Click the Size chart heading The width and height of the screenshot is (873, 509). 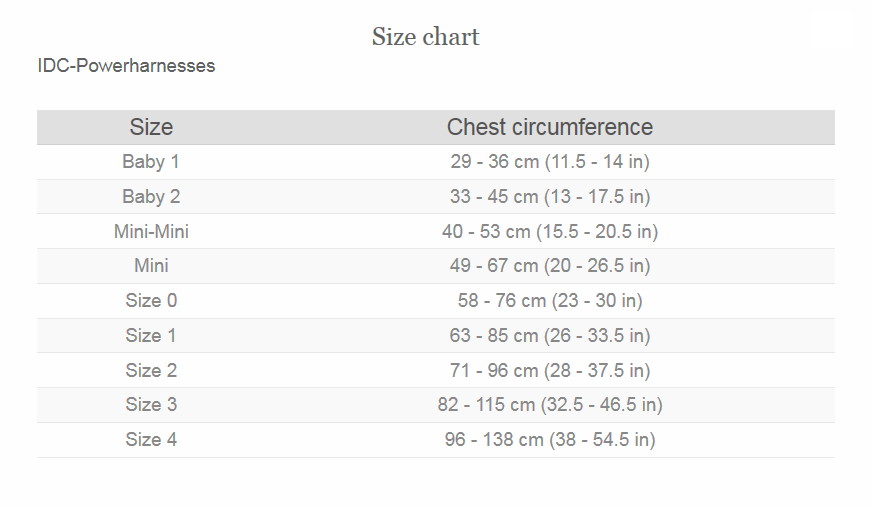[425, 37]
